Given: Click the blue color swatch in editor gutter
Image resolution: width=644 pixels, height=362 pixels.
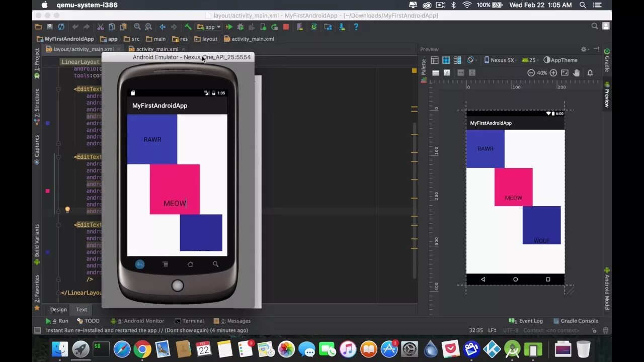Looking at the screenshot, I should (x=47, y=123).
